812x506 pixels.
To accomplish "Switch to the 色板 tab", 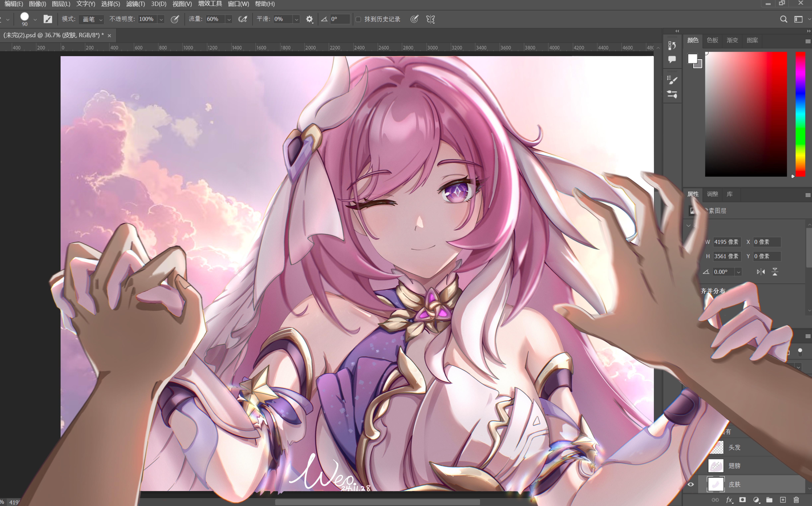I will pos(712,40).
